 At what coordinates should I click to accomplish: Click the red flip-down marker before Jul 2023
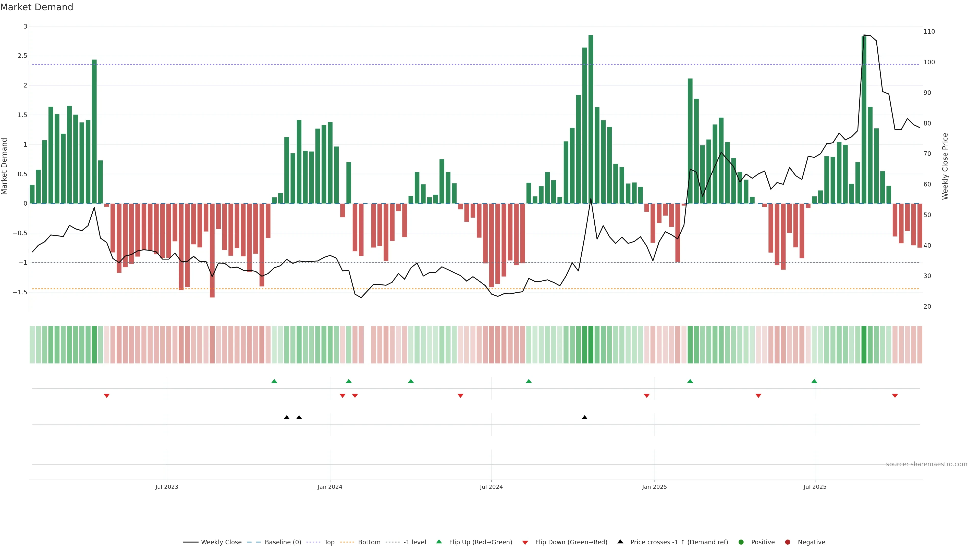106,396
